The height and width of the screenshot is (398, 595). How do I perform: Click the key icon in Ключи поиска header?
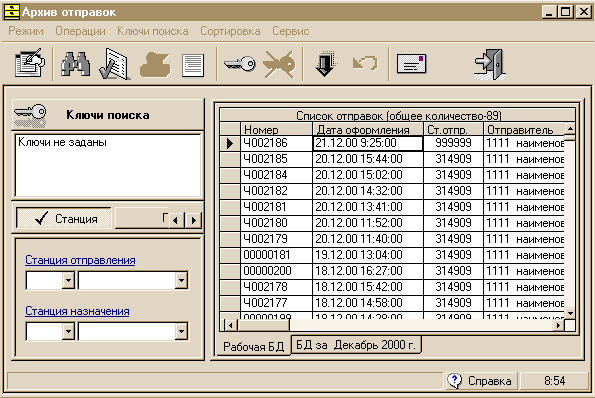[x=30, y=115]
